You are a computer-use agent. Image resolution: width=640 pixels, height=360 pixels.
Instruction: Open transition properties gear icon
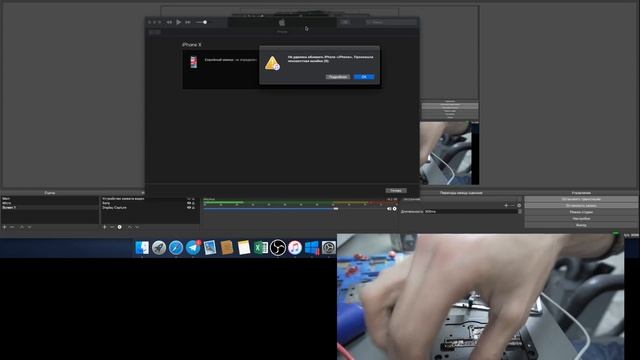click(x=519, y=205)
